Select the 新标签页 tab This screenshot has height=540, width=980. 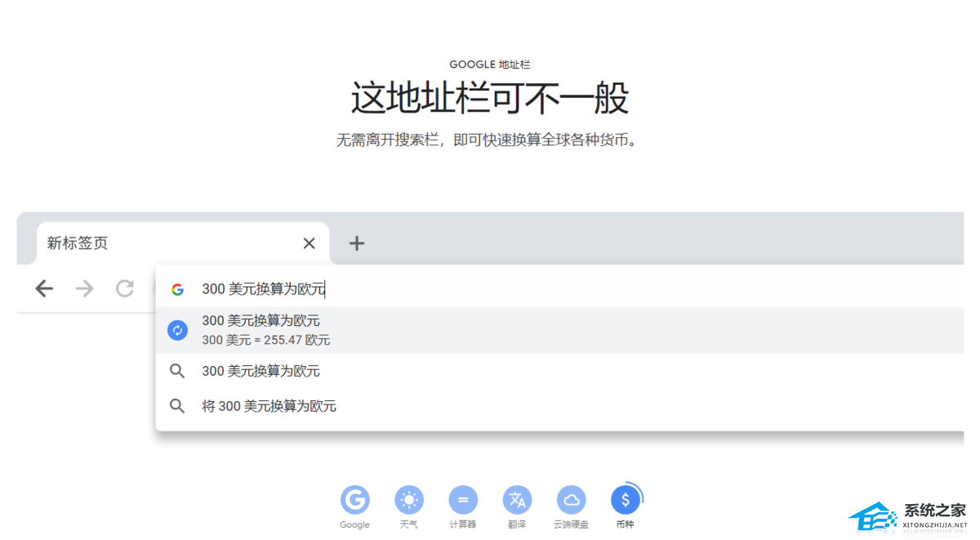pyautogui.click(x=183, y=243)
